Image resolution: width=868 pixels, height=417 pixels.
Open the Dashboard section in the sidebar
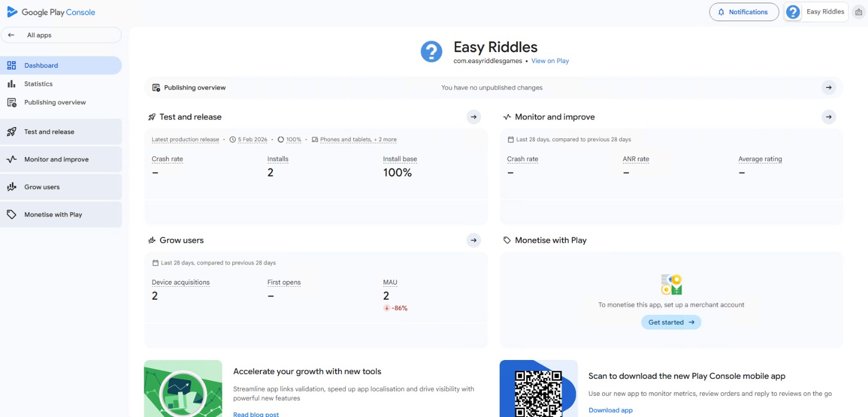pos(41,65)
